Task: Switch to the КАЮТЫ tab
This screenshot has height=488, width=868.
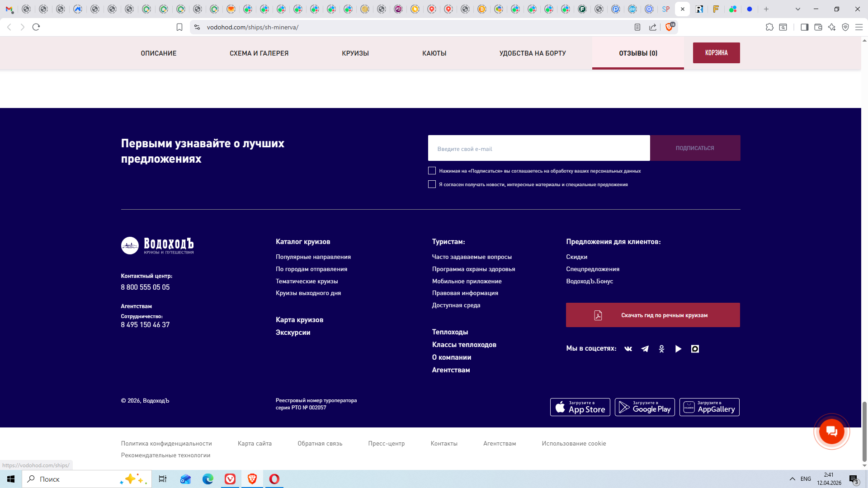Action: (434, 53)
